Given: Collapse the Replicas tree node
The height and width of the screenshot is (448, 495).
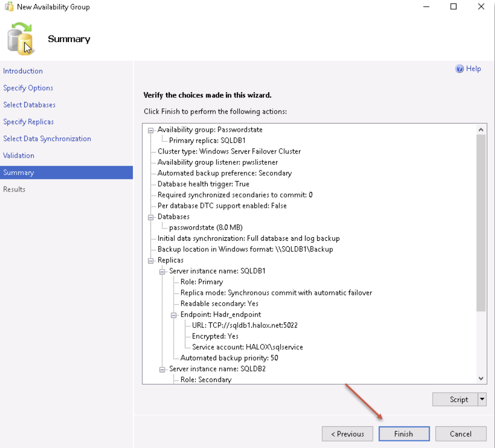Looking at the screenshot, I should pyautogui.click(x=151, y=261).
